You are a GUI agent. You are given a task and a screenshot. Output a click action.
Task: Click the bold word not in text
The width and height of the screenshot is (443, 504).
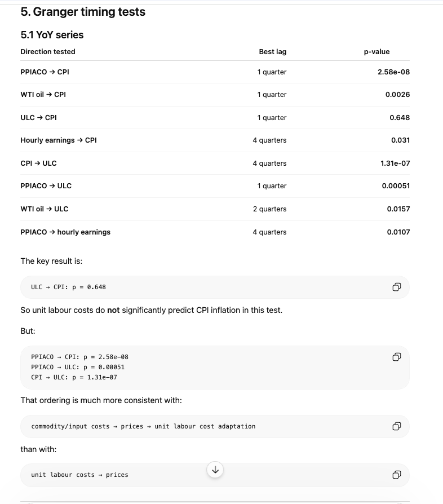click(113, 310)
